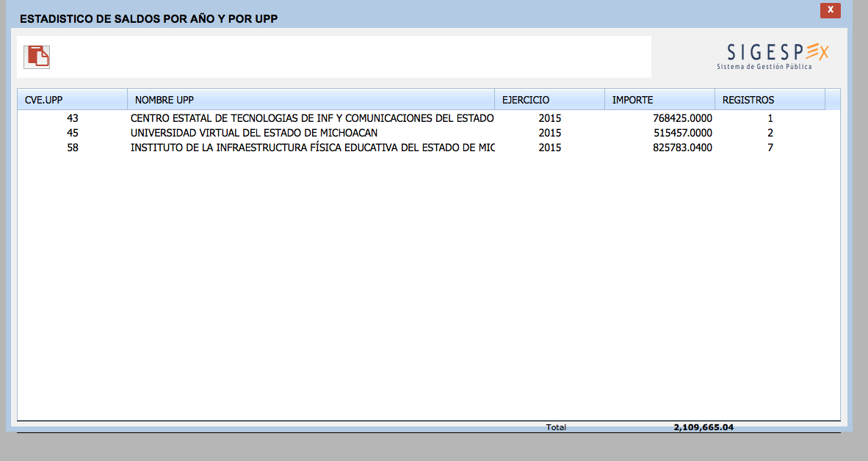Sort by the REGISTROS column header

770,100
